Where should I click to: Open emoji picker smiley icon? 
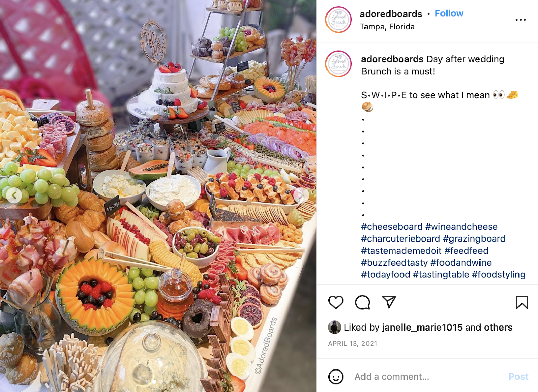(336, 377)
